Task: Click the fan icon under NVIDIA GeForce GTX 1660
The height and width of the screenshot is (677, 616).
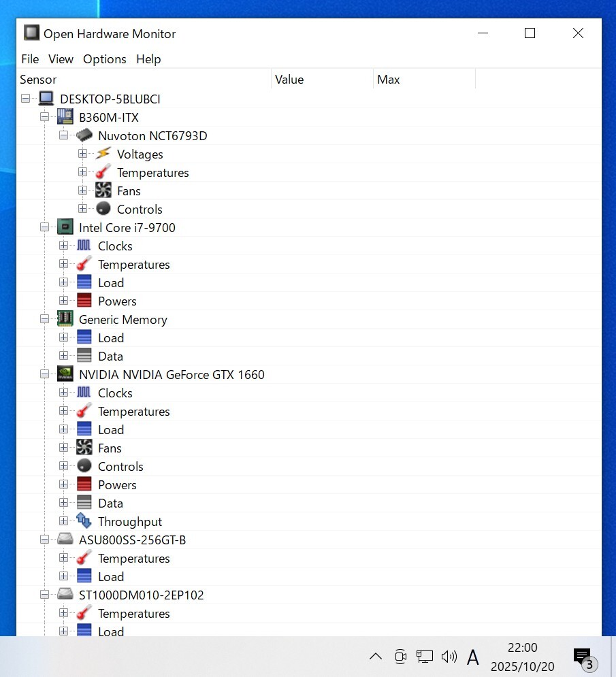Action: click(x=84, y=447)
